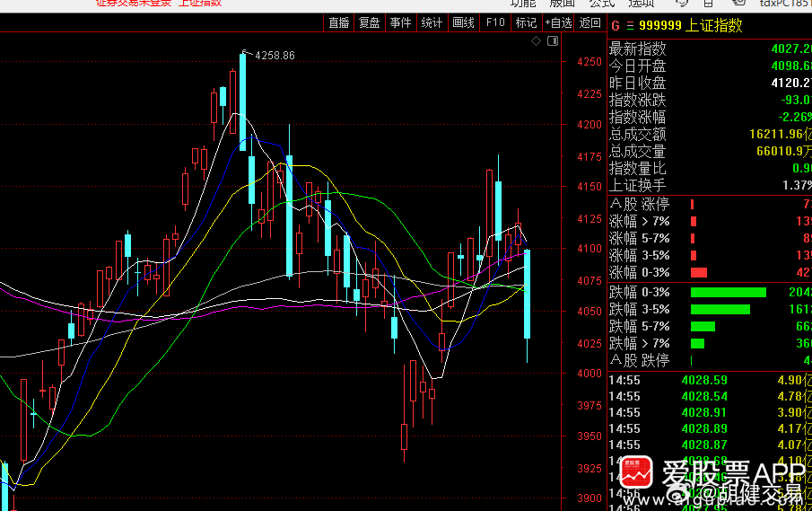This screenshot has width=812, height=511.
Task: Click the green bar for 跌幅 0-3%
Action: pos(728,292)
